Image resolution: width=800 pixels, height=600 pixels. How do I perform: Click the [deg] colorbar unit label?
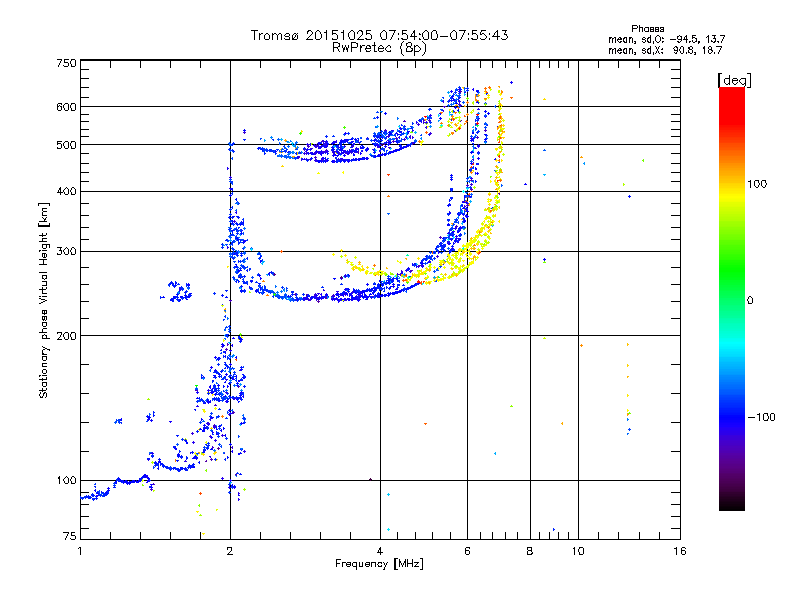(x=733, y=79)
